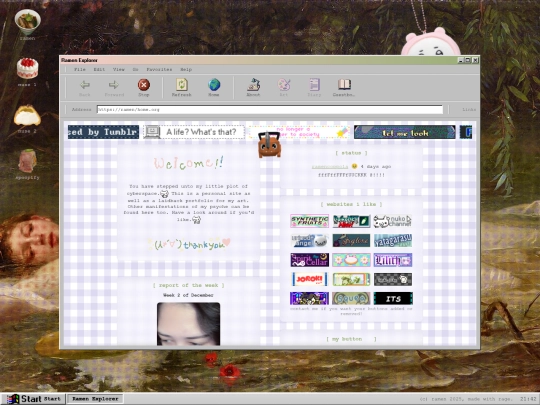The width and height of the screenshot is (540, 405).
Task: Open the Go menu
Action: point(135,69)
